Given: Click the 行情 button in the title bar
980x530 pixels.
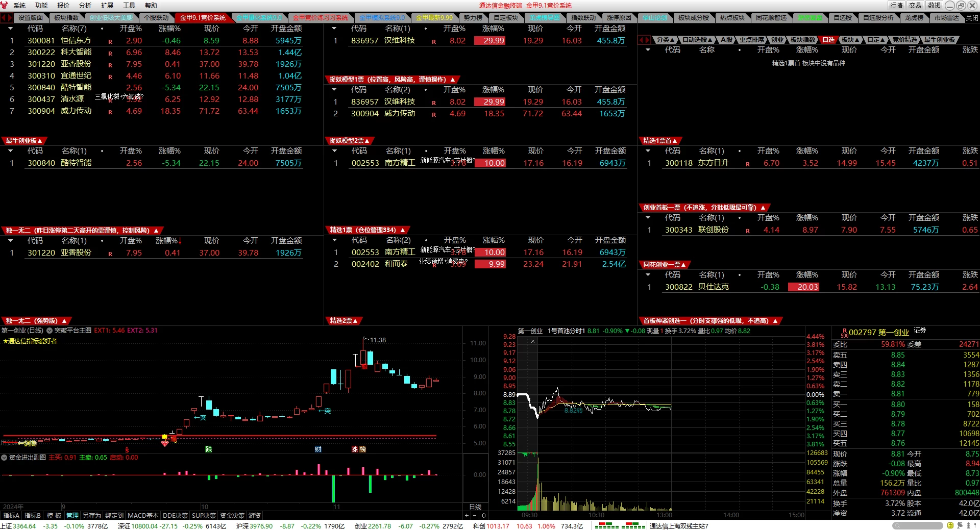Looking at the screenshot, I should tap(896, 6).
